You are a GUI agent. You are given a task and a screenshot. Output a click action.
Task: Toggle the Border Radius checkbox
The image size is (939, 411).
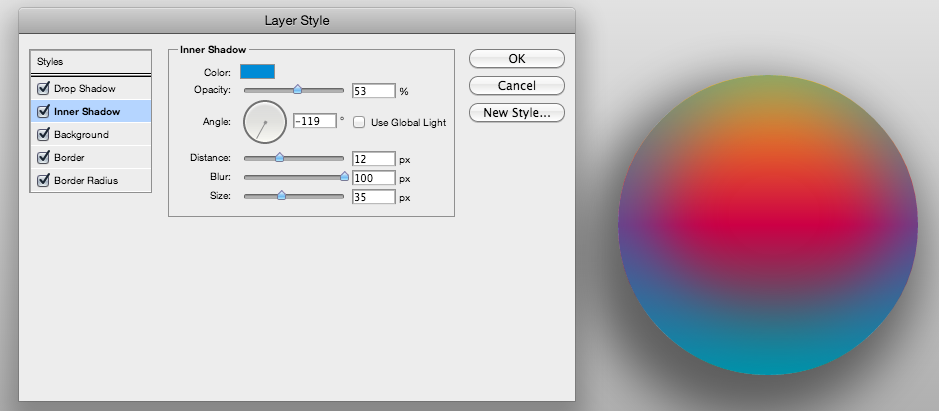(x=43, y=180)
